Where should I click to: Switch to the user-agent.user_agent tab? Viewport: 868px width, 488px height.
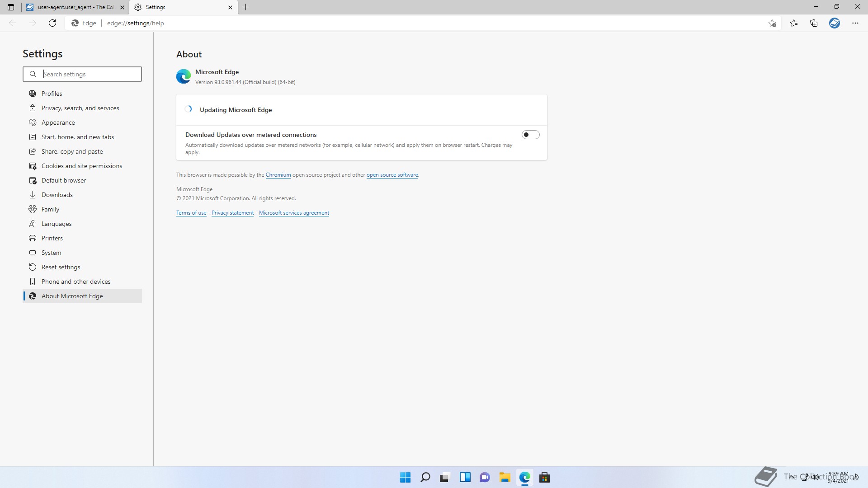pyautogui.click(x=75, y=7)
